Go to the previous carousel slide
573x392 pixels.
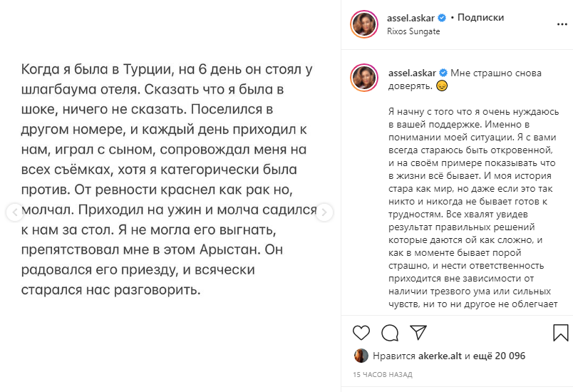11,212
